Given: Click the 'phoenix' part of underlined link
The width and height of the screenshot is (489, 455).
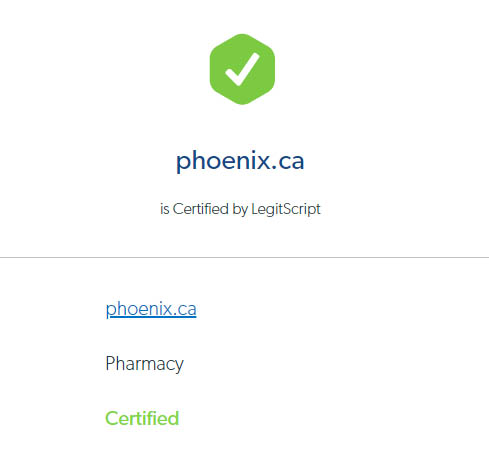Looking at the screenshot, I should 138,309.
